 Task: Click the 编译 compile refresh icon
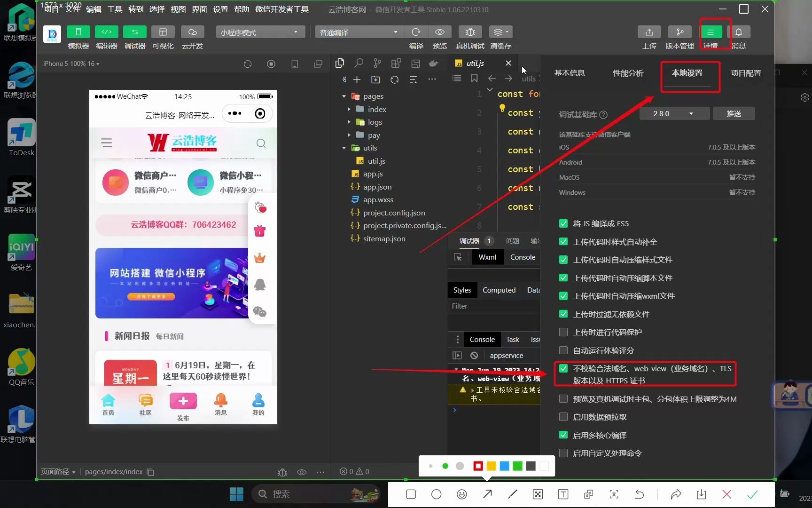416,32
